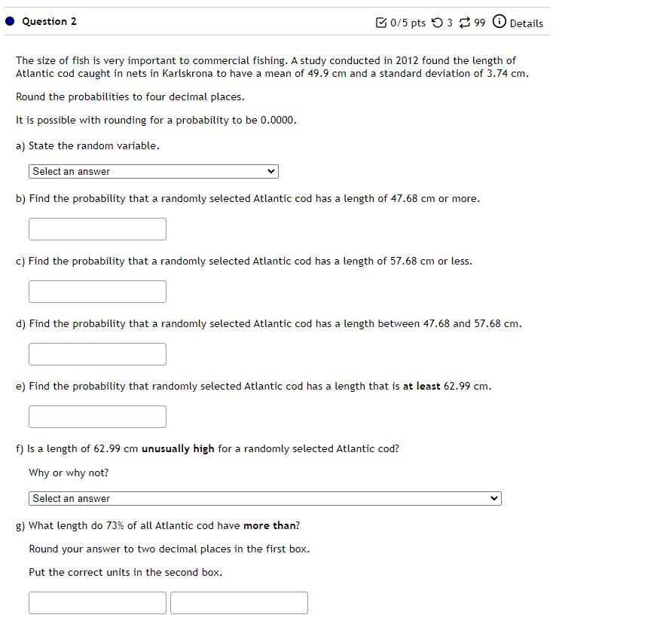Click the part d probability input box

pyautogui.click(x=97, y=353)
